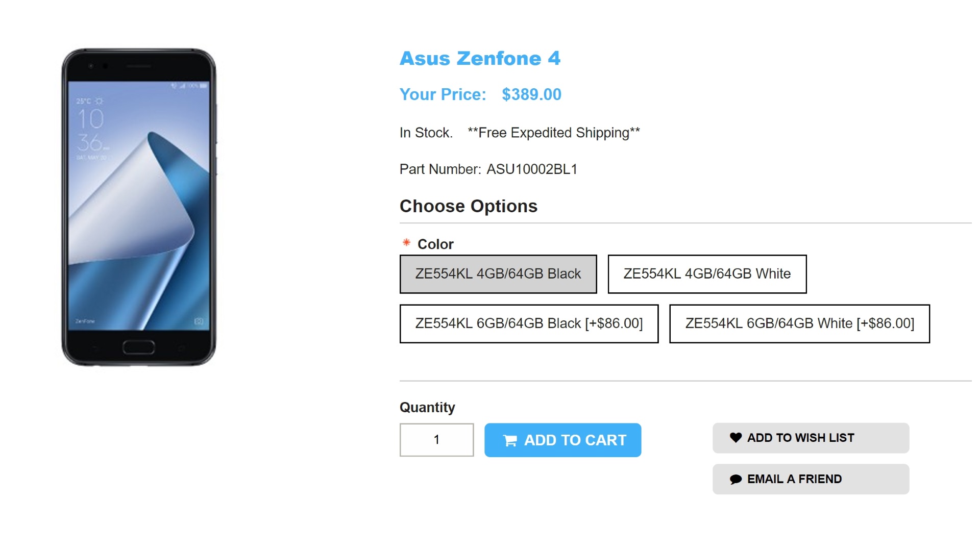This screenshot has height=551, width=980.
Task: Open the Zenfone 4 product image
Action: 139,207
